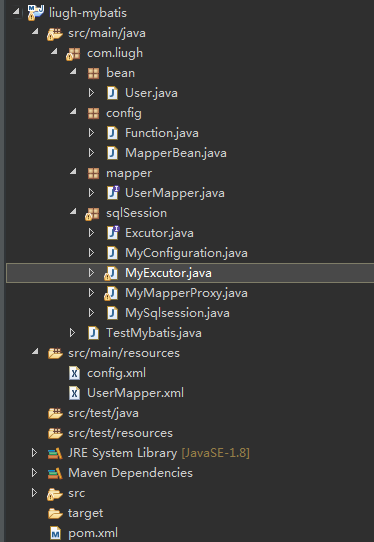Expand the MyConfiguration.java node

pos(91,253)
